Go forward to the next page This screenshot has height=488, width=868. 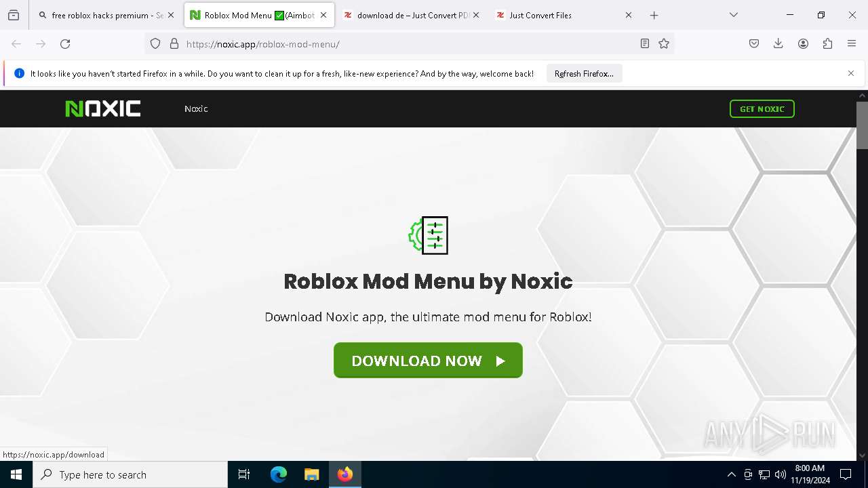[x=41, y=43]
